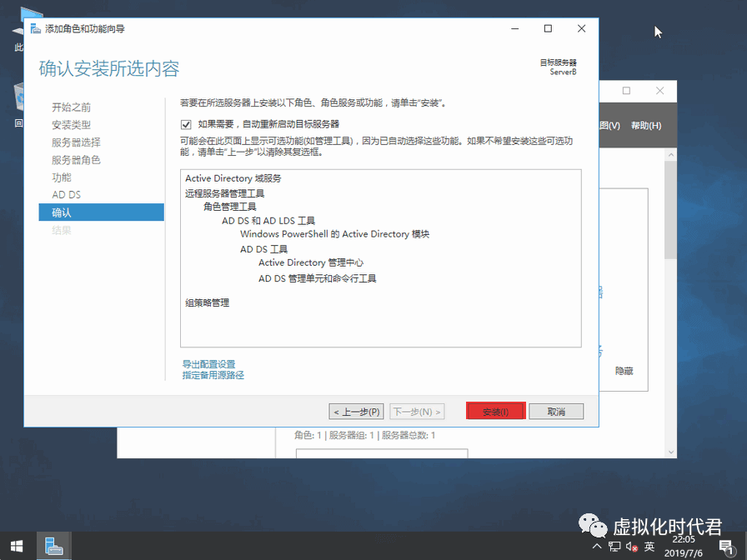This screenshot has height=560, width=747.
Task: Open the Windows Start menu
Action: click(18, 546)
